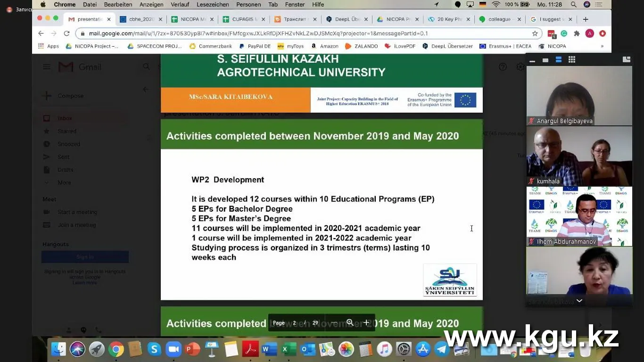The width and height of the screenshot is (644, 362).
Task: Expand the chevron under Sara's video tile
Action: tap(579, 301)
